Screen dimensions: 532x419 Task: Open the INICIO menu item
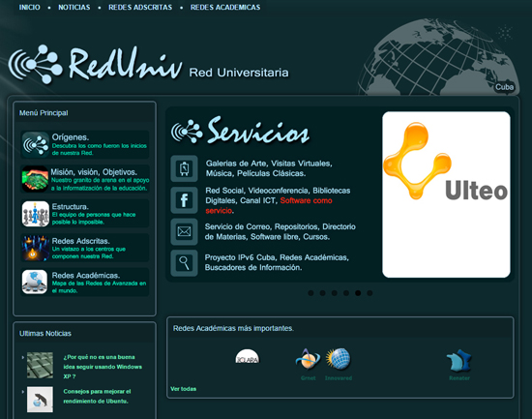pos(30,7)
